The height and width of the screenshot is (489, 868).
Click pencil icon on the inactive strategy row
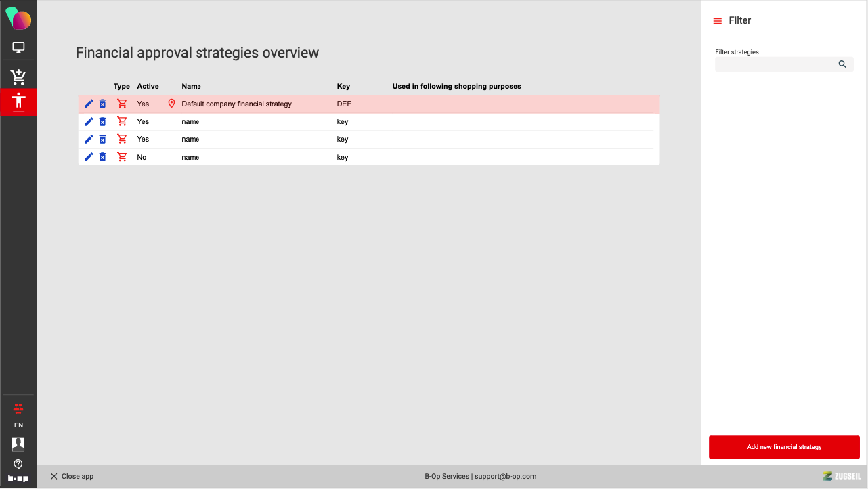click(x=89, y=157)
